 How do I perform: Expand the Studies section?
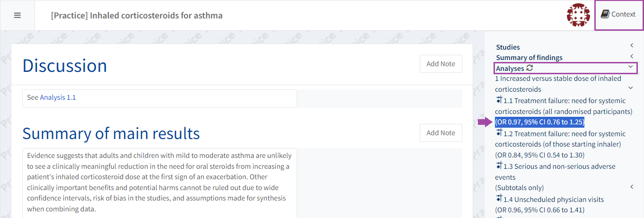click(x=631, y=45)
